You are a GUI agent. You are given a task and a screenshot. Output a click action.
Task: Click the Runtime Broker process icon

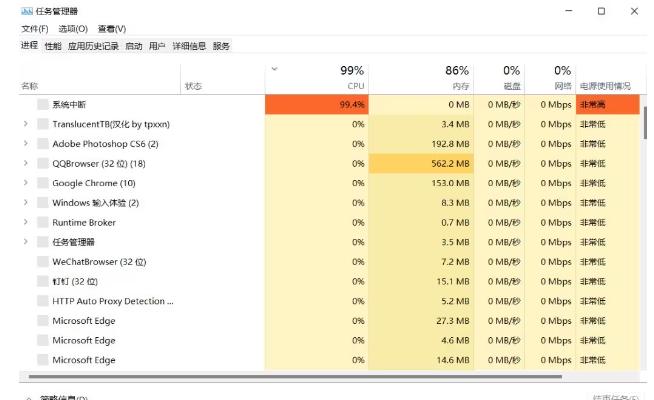pyautogui.click(x=43, y=222)
